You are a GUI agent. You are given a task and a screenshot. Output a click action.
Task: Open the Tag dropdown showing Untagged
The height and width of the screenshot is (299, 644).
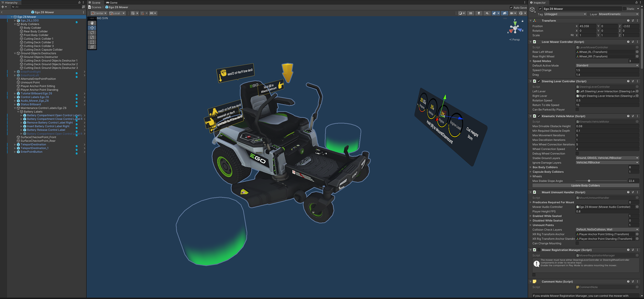pyautogui.click(x=565, y=14)
